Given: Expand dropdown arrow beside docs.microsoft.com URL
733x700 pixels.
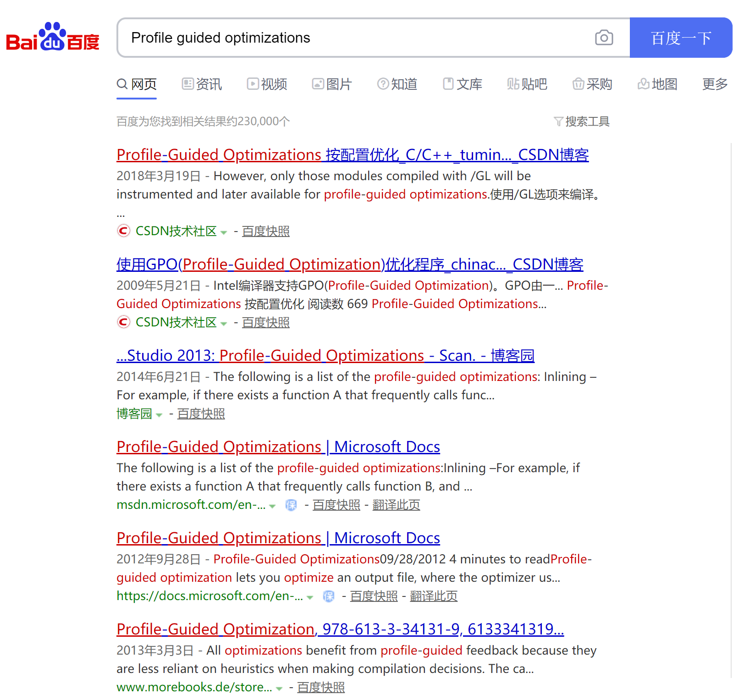Looking at the screenshot, I should point(310,597).
